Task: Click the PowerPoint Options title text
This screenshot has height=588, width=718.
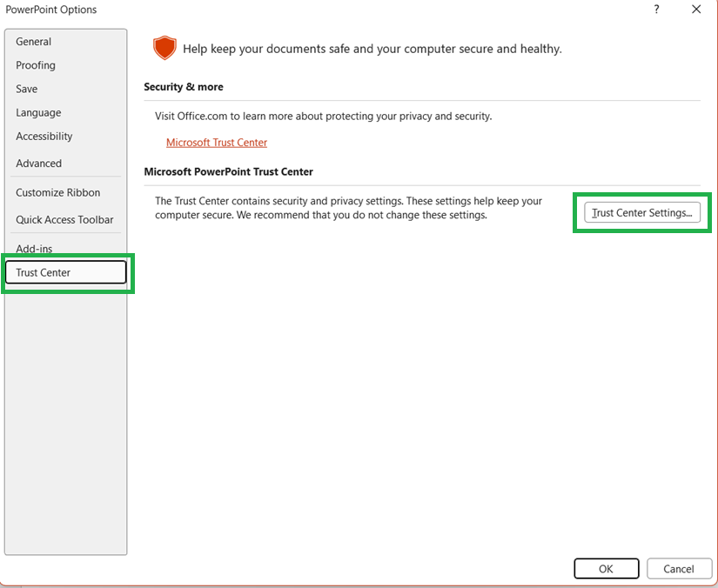Action: tap(51, 10)
